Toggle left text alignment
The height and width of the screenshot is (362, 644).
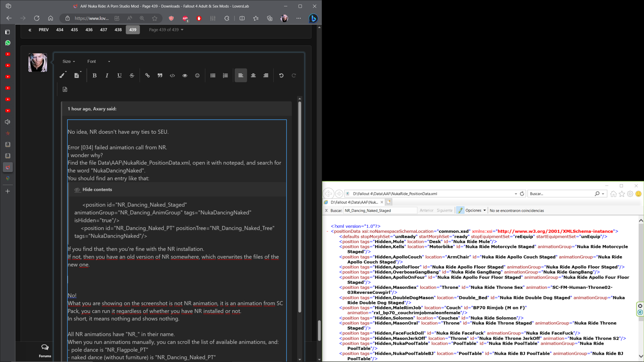coord(241,75)
